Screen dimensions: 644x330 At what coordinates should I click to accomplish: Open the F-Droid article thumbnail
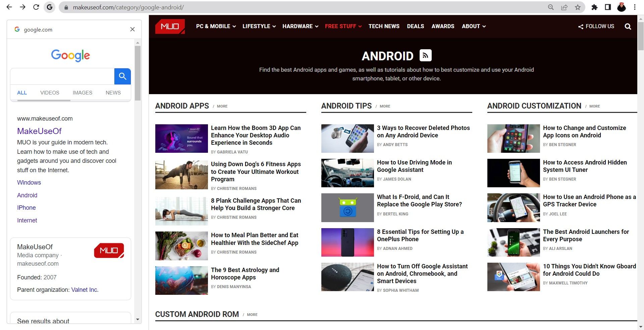point(347,208)
